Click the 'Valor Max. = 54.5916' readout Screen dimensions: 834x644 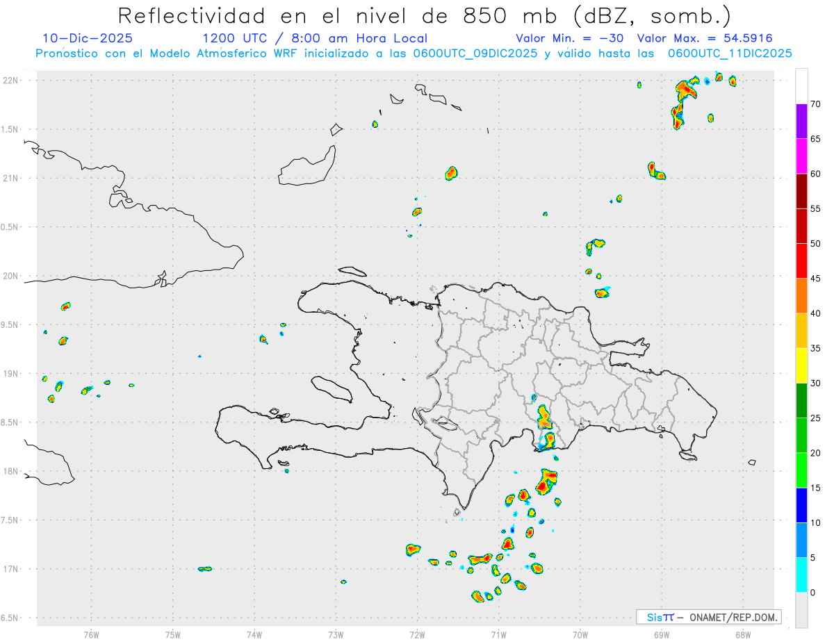click(x=705, y=38)
